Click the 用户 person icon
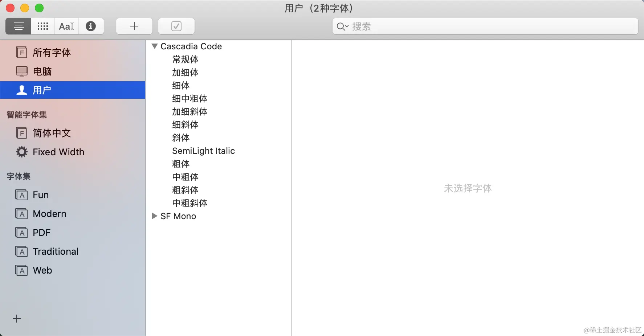Screen dimensions: 644x336 22,90
